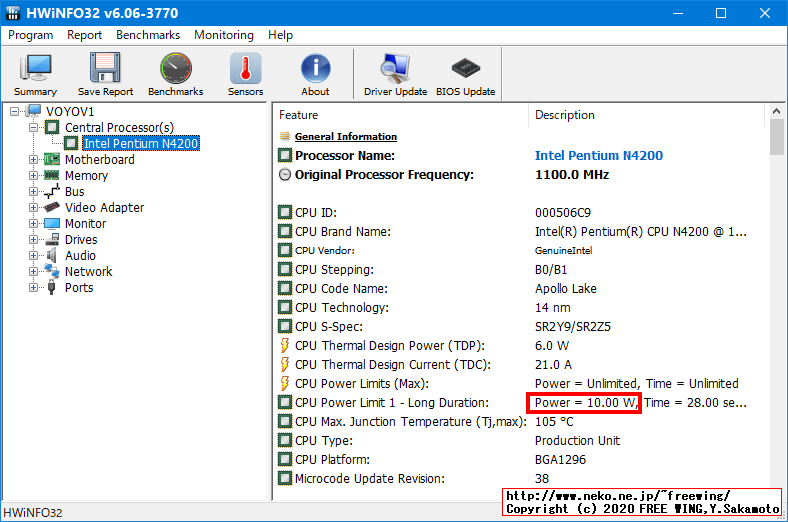788x522 pixels.
Task: Expand the Audio node
Action: click(x=33, y=256)
